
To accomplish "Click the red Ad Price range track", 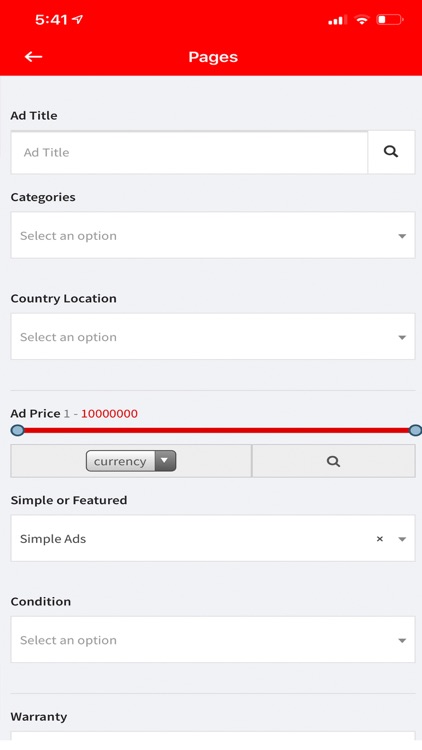I will pyautogui.click(x=216, y=430).
